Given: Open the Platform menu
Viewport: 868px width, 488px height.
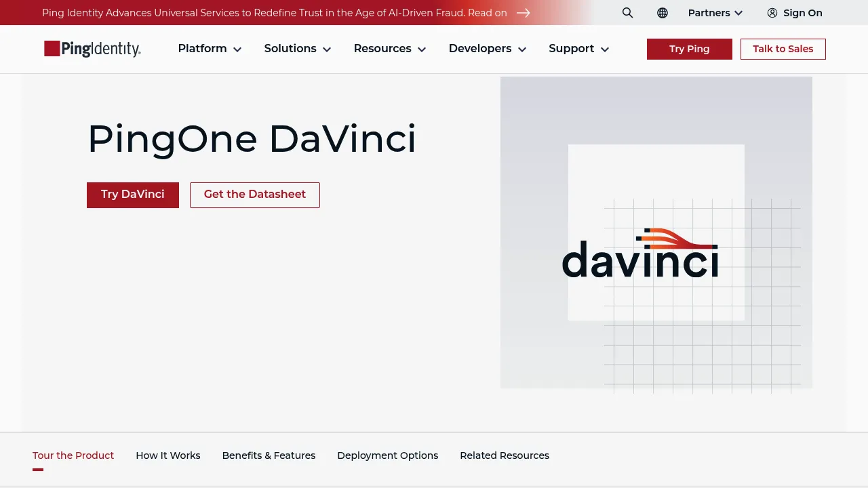Looking at the screenshot, I should [210, 49].
